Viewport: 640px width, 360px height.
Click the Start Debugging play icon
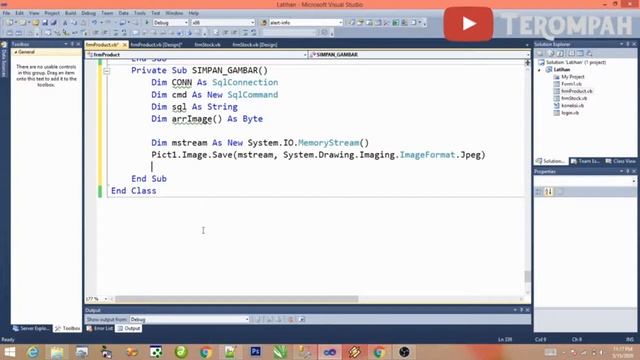pos(147,22)
